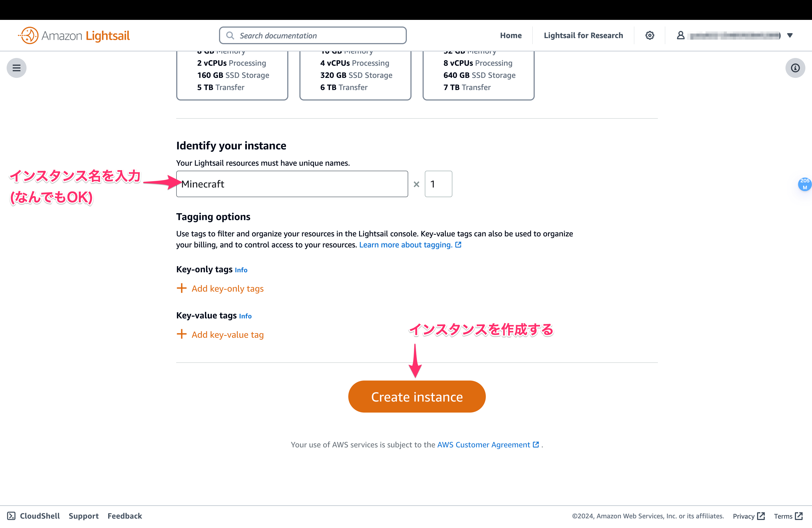
Task: Go to the Home tab
Action: click(511, 35)
